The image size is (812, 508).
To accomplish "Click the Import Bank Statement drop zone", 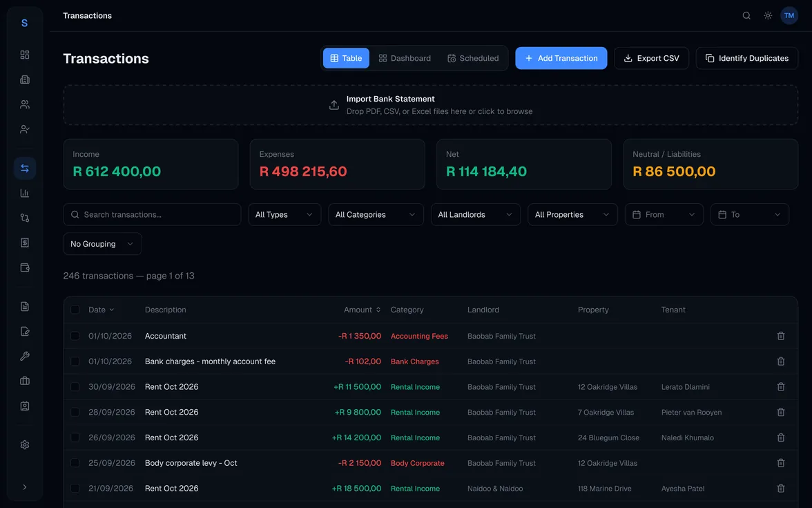I will [430, 105].
